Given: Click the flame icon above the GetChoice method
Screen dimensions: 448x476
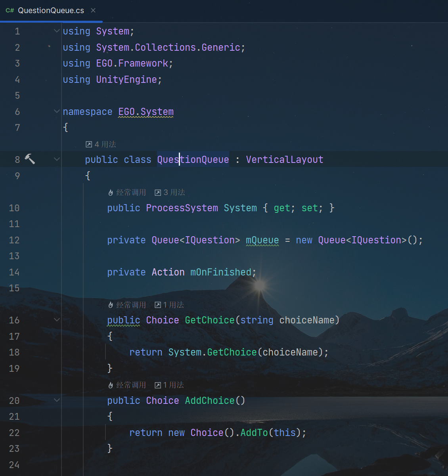Looking at the screenshot, I should pos(111,305).
